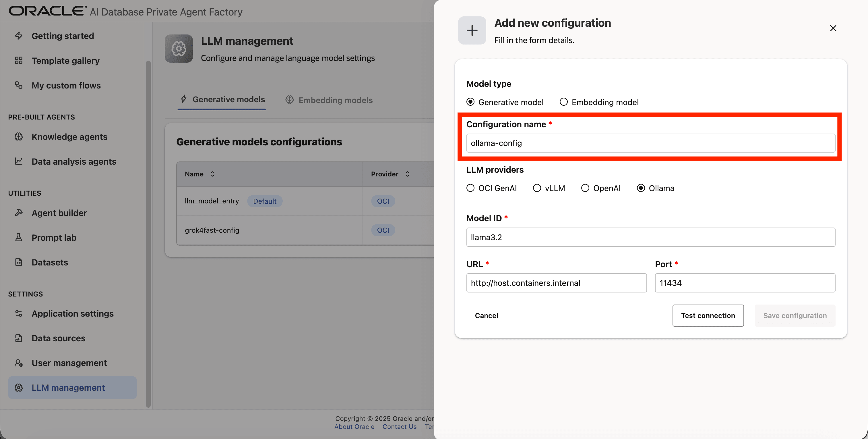
Task: Click the Data analysis agents chart icon
Action: [19, 161]
